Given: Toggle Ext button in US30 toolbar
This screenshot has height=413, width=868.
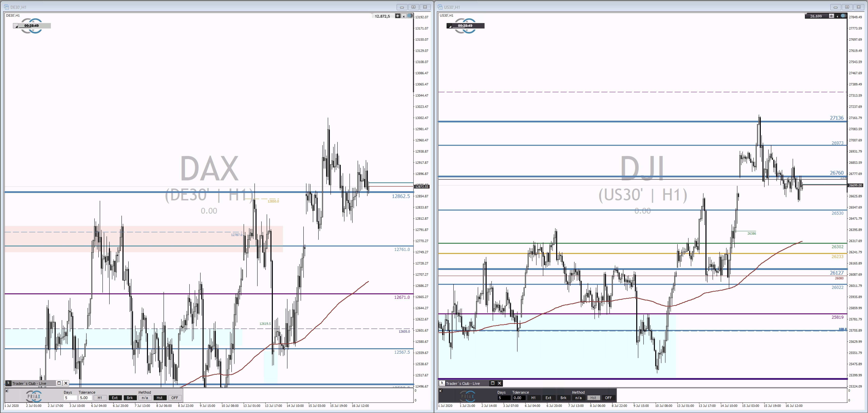Looking at the screenshot, I should [x=549, y=398].
